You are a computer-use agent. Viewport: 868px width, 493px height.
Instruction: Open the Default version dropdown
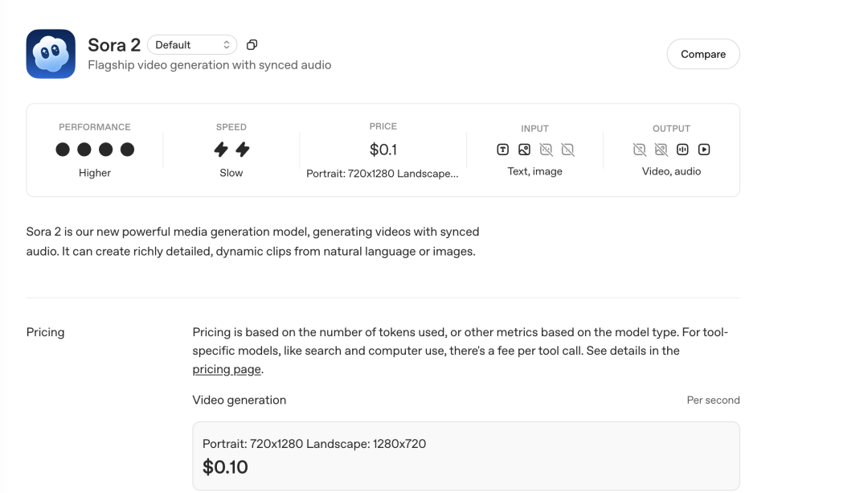192,45
